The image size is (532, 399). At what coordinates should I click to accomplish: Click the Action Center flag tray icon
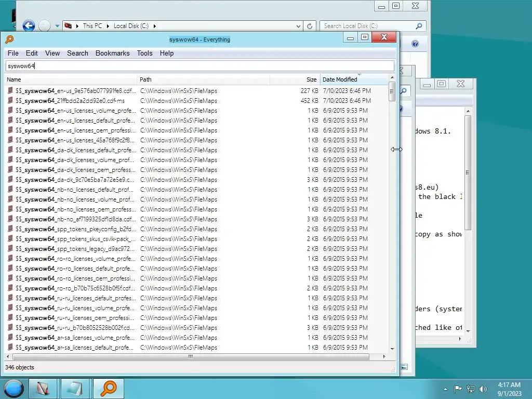click(458, 389)
